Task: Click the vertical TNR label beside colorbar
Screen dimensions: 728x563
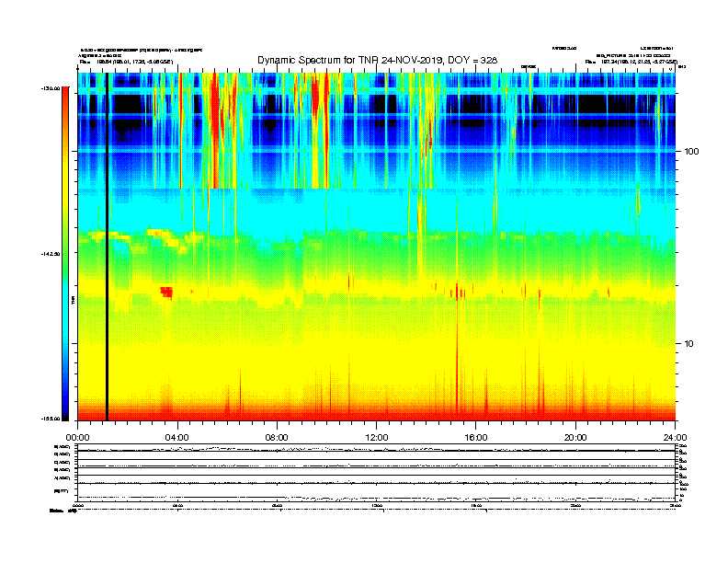Action: point(74,301)
